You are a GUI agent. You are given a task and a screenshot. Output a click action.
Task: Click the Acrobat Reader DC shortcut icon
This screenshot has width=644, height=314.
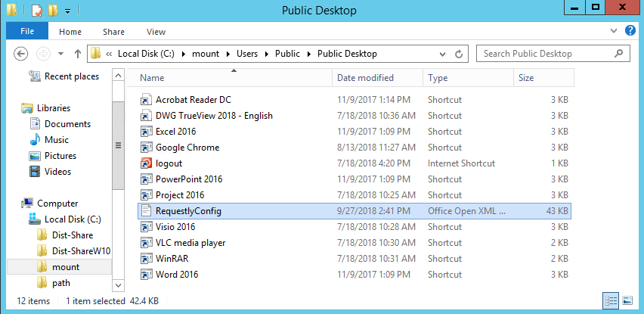coord(146,100)
